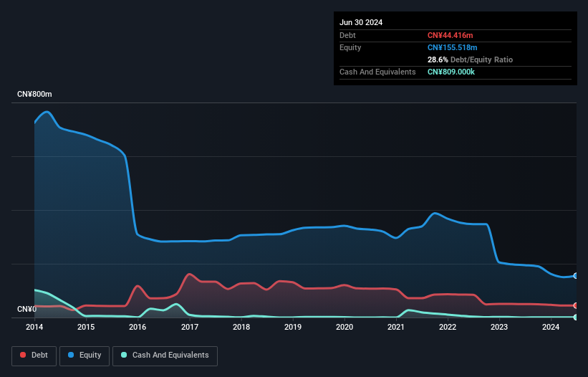Viewport: 588px width, 377px height.
Task: Click the CN¥800m y-axis label
Action: tap(34, 94)
